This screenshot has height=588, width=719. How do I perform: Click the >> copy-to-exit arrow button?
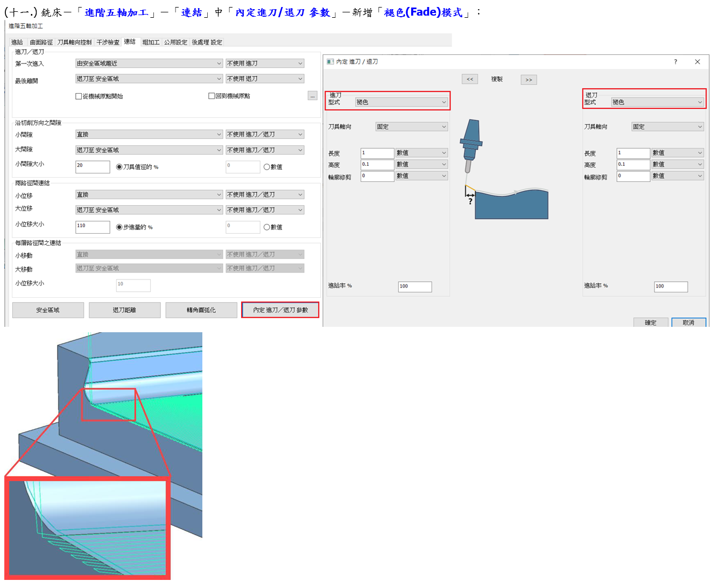[x=528, y=80]
